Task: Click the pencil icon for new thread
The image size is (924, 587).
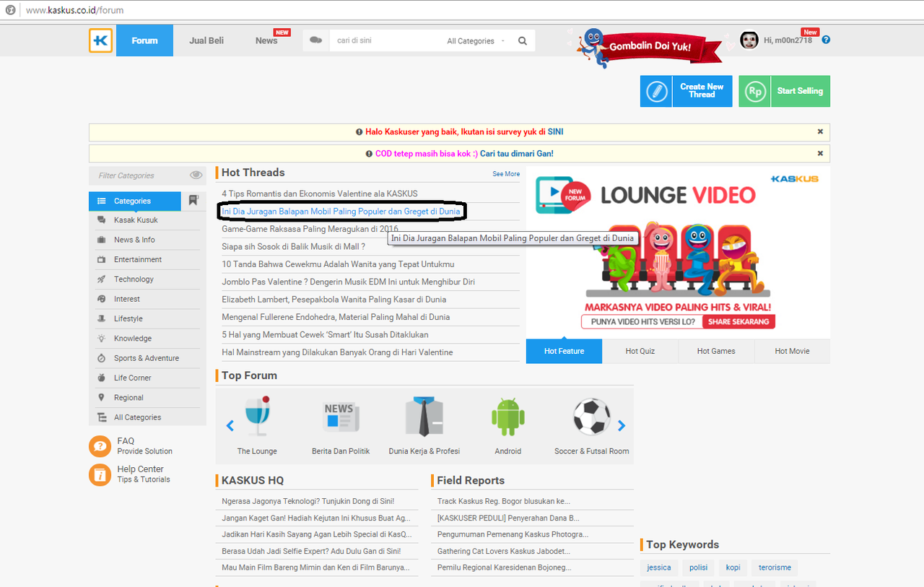Action: coord(656,92)
